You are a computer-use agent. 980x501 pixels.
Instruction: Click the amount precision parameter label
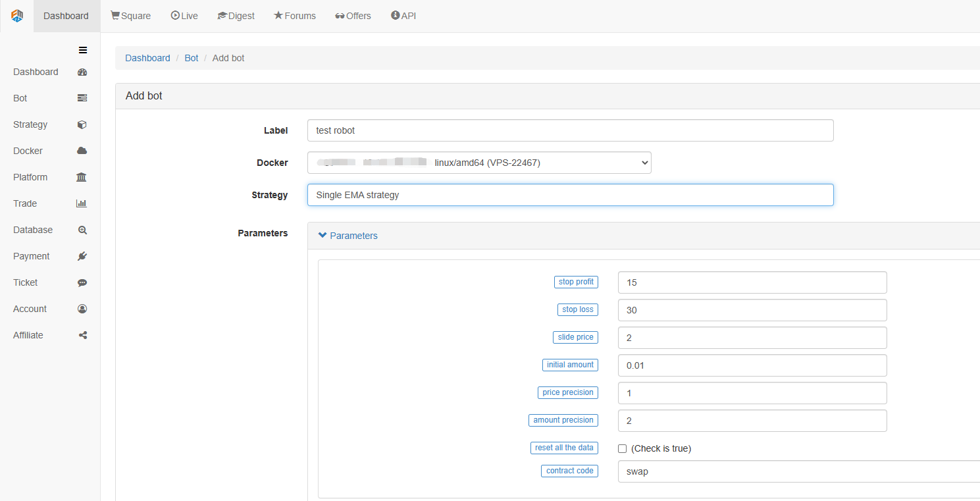[563, 420]
